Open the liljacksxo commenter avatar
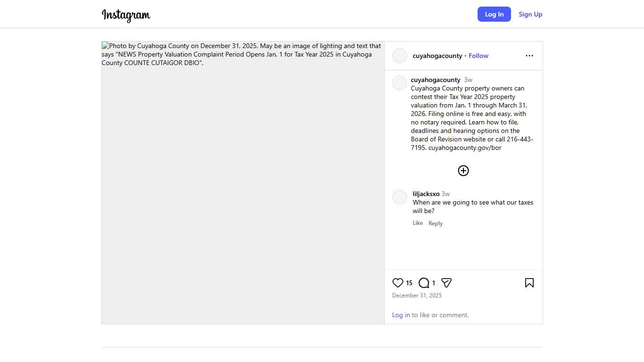This screenshot has height=362, width=644. (400, 197)
